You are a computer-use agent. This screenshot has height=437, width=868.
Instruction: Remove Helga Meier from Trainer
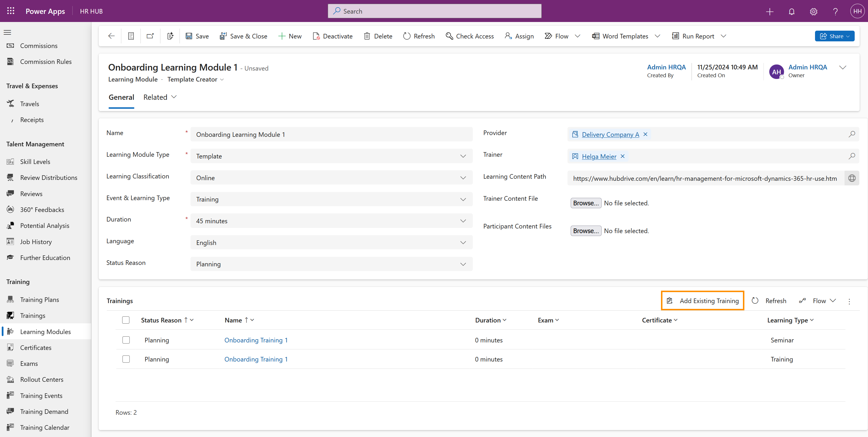(x=623, y=156)
